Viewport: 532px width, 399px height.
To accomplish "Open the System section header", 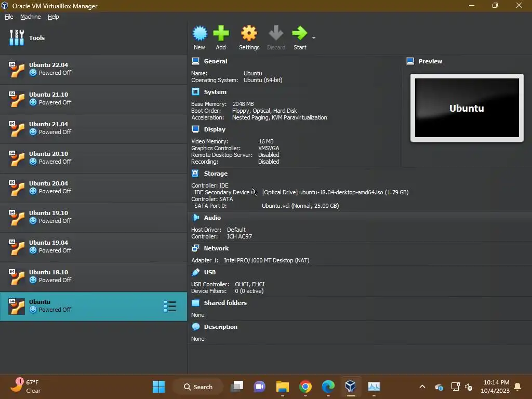I will 215,92.
